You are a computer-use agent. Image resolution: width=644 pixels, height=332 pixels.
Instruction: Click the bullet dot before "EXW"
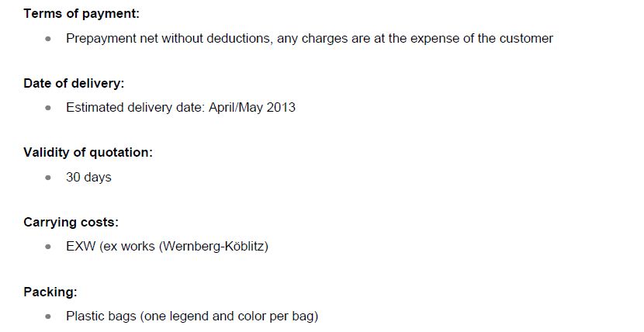(49, 247)
